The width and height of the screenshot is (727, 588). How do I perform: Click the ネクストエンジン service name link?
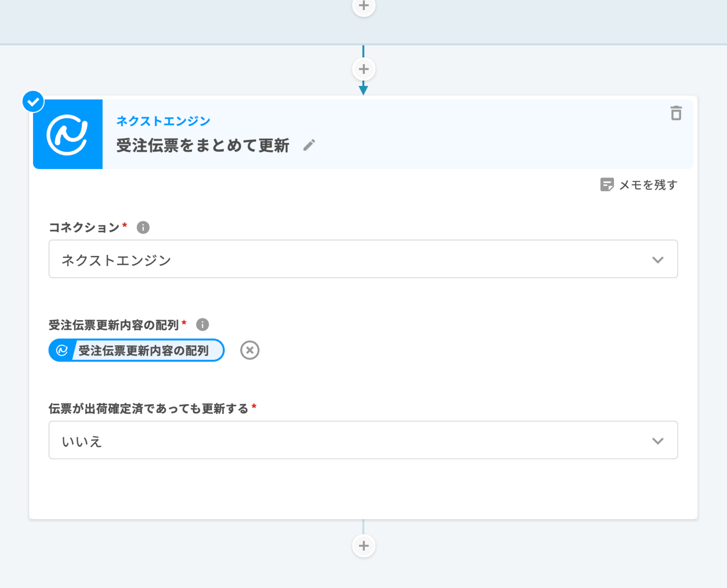tap(163, 121)
